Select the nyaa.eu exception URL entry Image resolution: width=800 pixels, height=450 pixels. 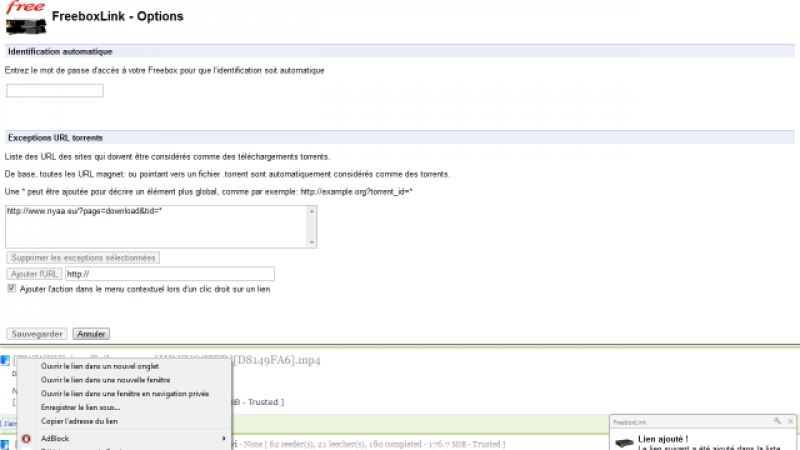point(84,211)
